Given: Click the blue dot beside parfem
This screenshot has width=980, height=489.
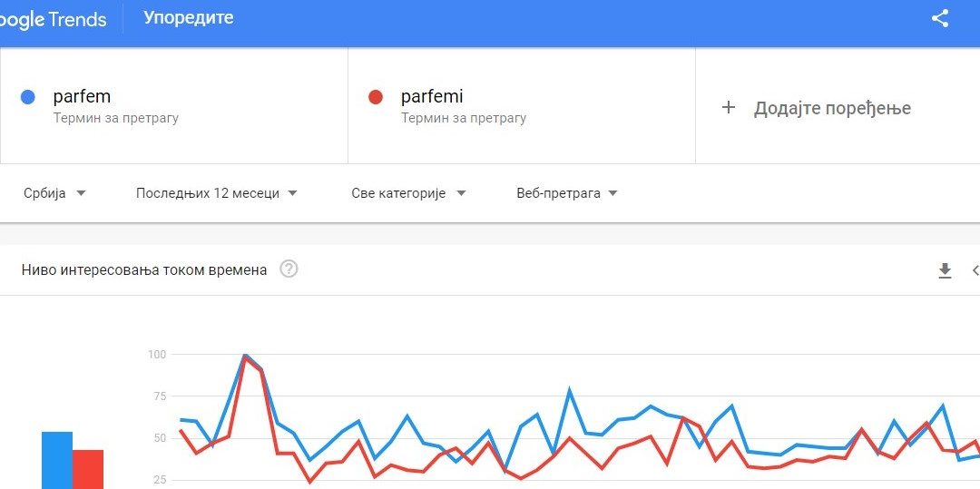Looking at the screenshot, I should pos(28,97).
